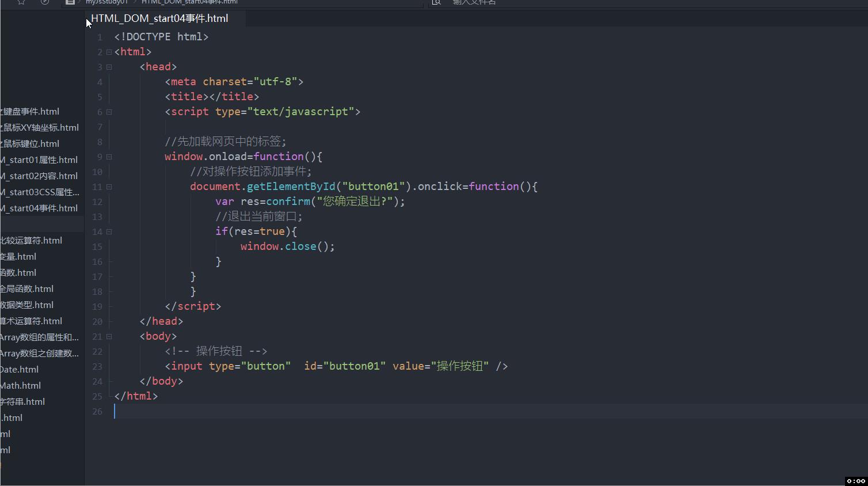Screen dimensions: 868x486
Task: Click the comment //退出当前窗口;
Action: pyautogui.click(x=259, y=217)
